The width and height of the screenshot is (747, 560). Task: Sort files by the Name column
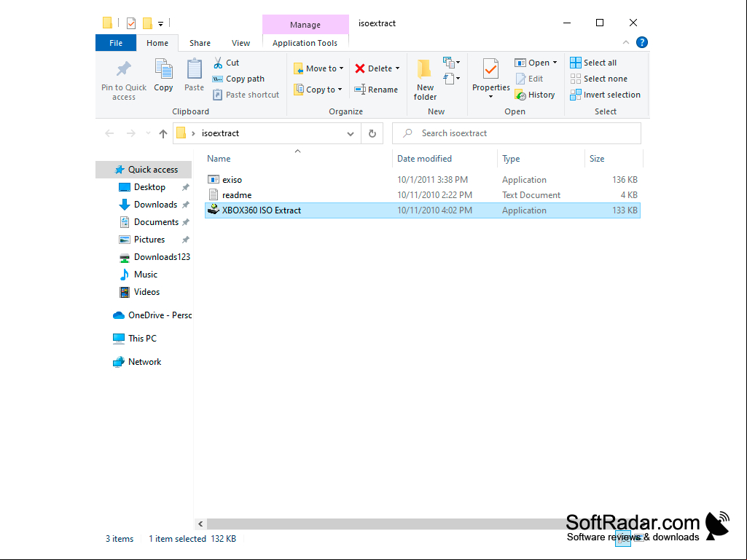(298, 159)
